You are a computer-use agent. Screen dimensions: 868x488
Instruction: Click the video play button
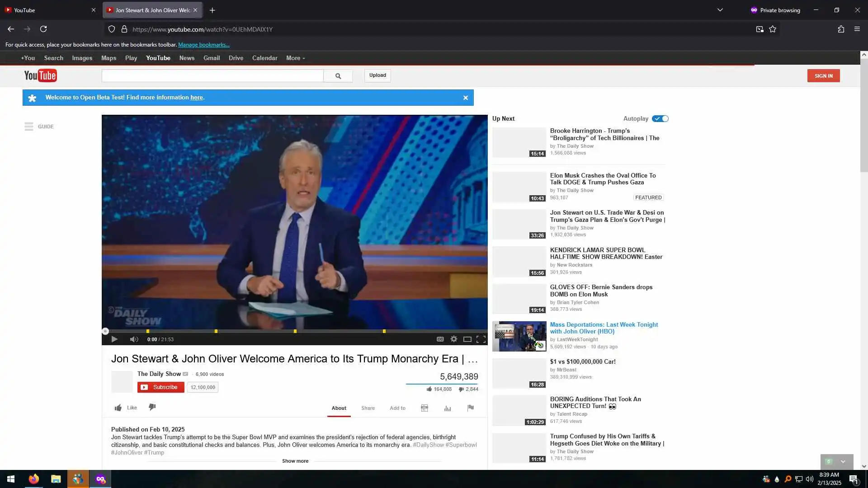(x=114, y=339)
